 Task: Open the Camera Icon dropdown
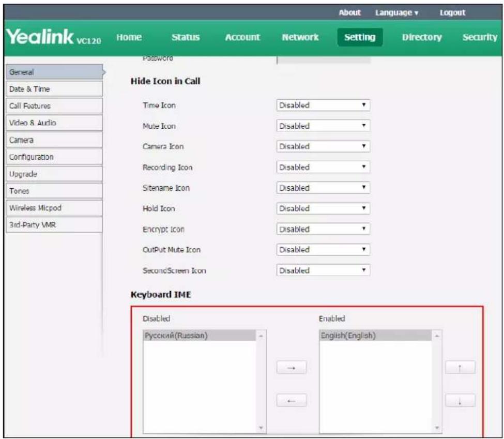pyautogui.click(x=323, y=146)
